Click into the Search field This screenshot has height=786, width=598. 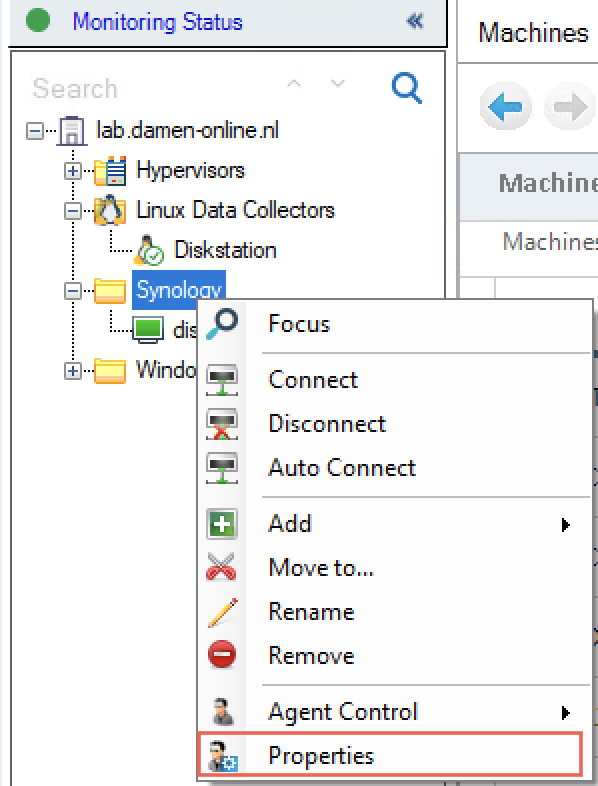[x=150, y=89]
